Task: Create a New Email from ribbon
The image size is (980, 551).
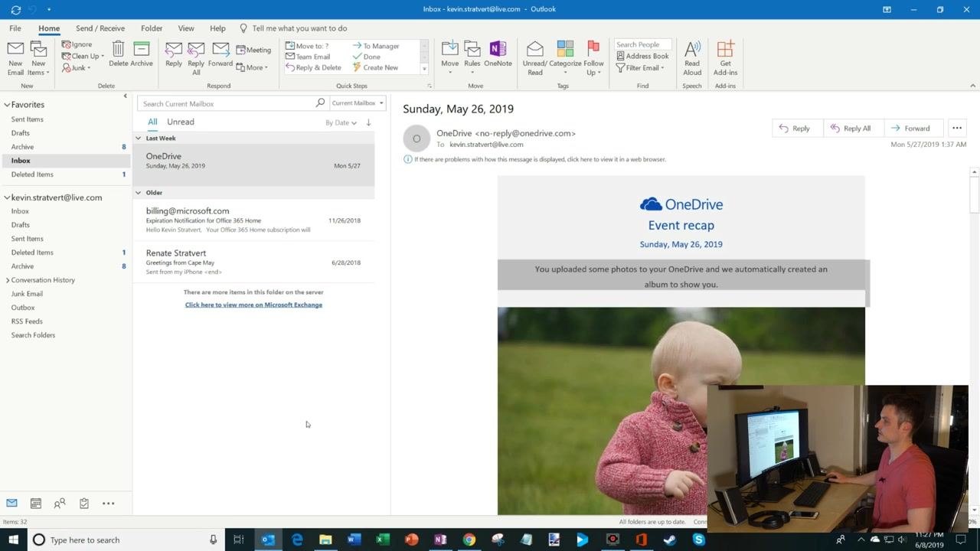Action: pyautogui.click(x=15, y=58)
